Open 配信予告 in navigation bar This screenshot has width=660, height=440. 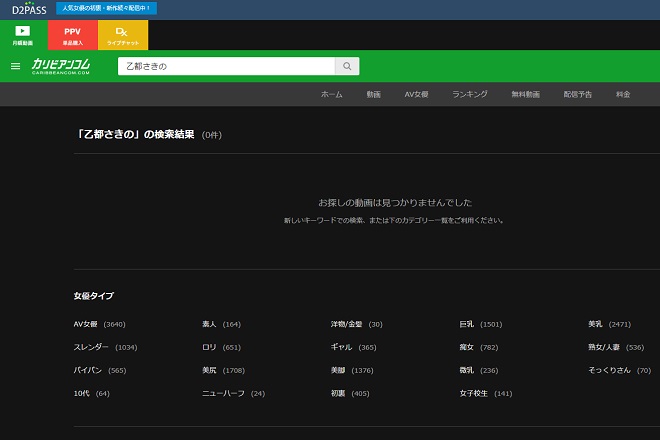(578, 94)
